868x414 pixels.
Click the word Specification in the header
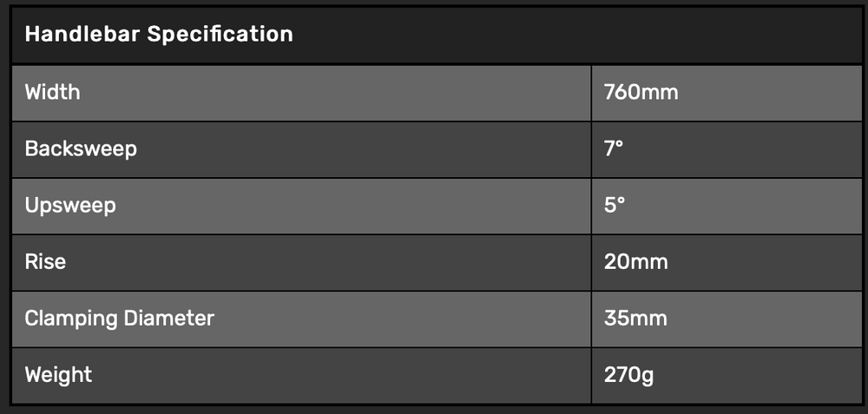click(x=220, y=35)
